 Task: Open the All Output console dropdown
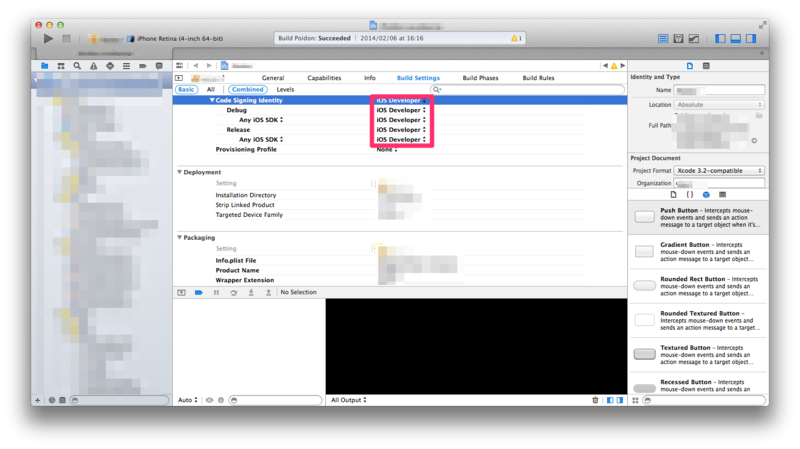pos(348,400)
